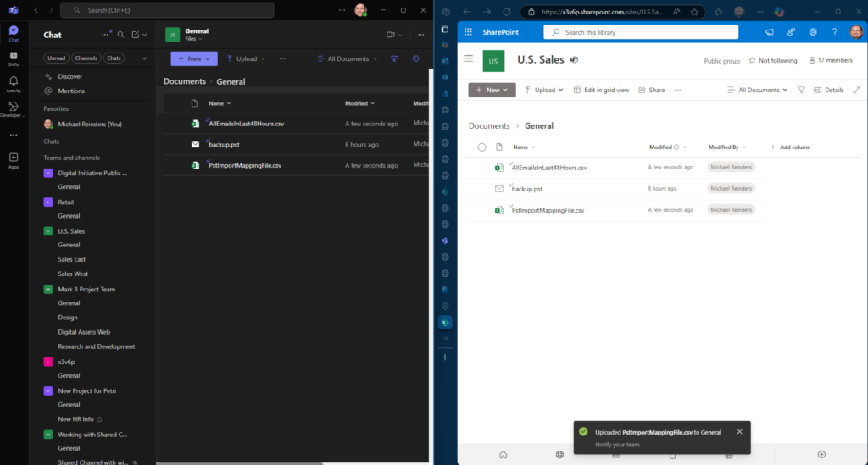Open the Chat icon in Teams rail

14,33
